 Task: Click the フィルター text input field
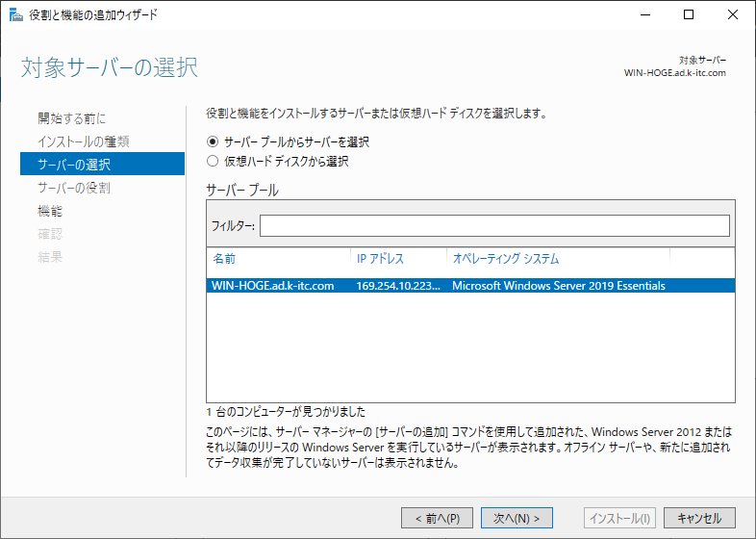tap(494, 226)
